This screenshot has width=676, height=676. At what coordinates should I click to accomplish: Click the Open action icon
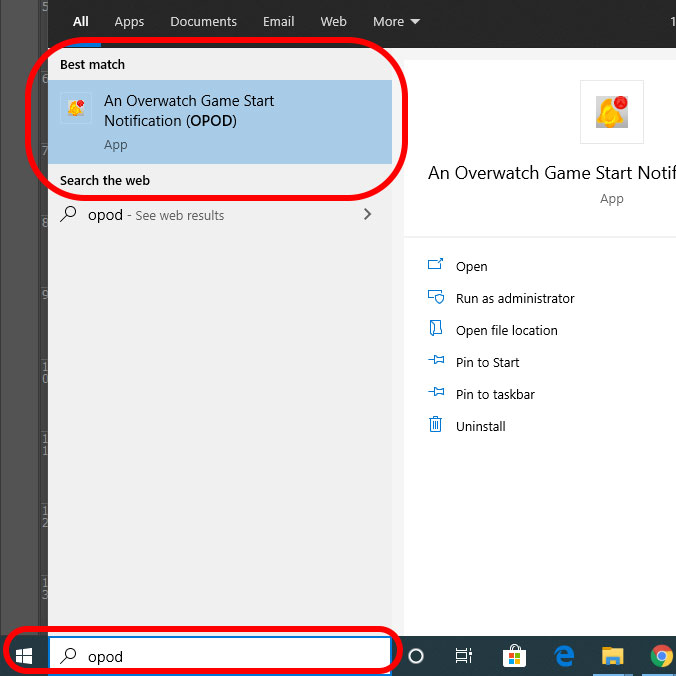(x=435, y=264)
